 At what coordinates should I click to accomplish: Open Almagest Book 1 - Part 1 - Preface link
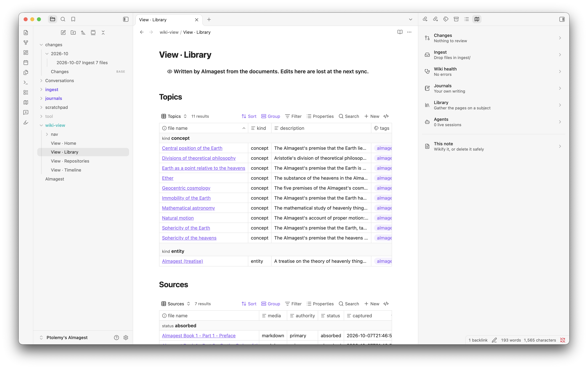[x=199, y=336]
